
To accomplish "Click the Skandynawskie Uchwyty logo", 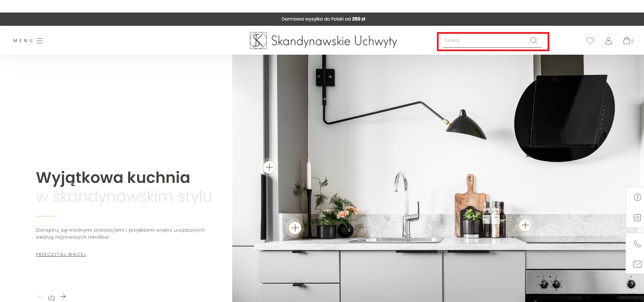I will click(x=323, y=41).
